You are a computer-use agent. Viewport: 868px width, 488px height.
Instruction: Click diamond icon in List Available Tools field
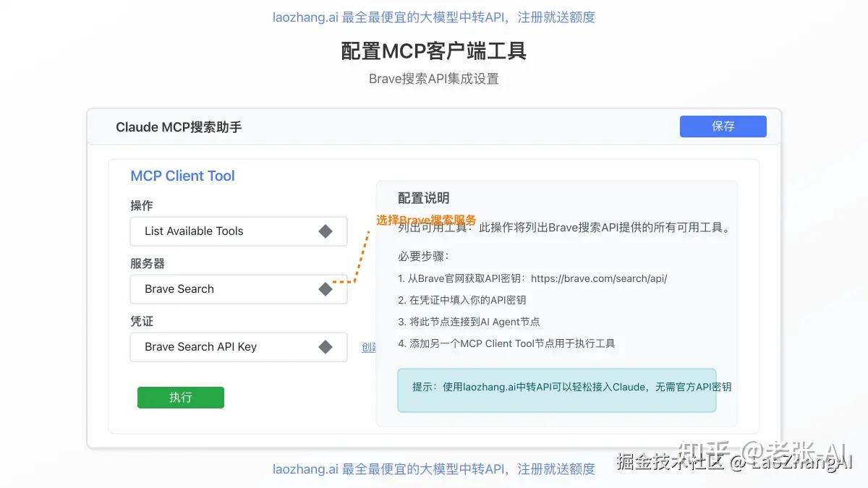(x=325, y=231)
